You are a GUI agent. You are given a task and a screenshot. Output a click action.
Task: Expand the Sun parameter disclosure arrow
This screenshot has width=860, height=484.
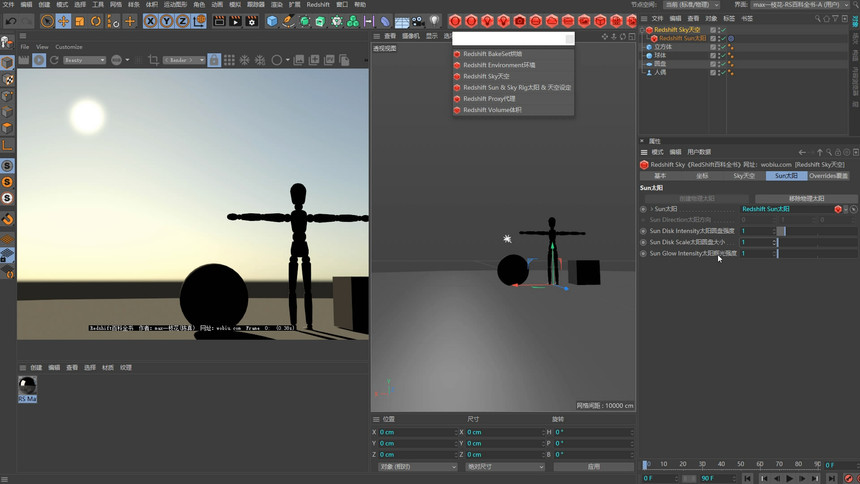[x=652, y=209]
